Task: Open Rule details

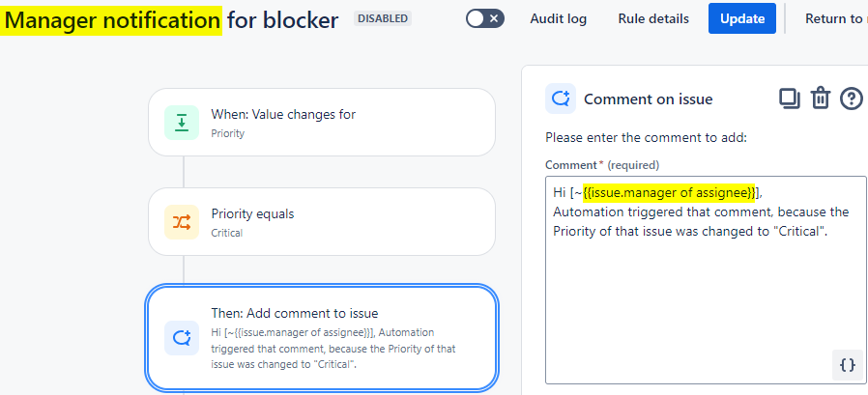Action: coord(653,18)
